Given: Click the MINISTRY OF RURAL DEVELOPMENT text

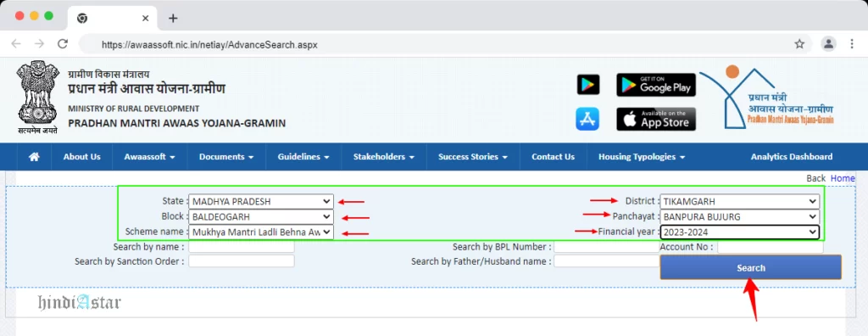Looking at the screenshot, I should (133, 109).
